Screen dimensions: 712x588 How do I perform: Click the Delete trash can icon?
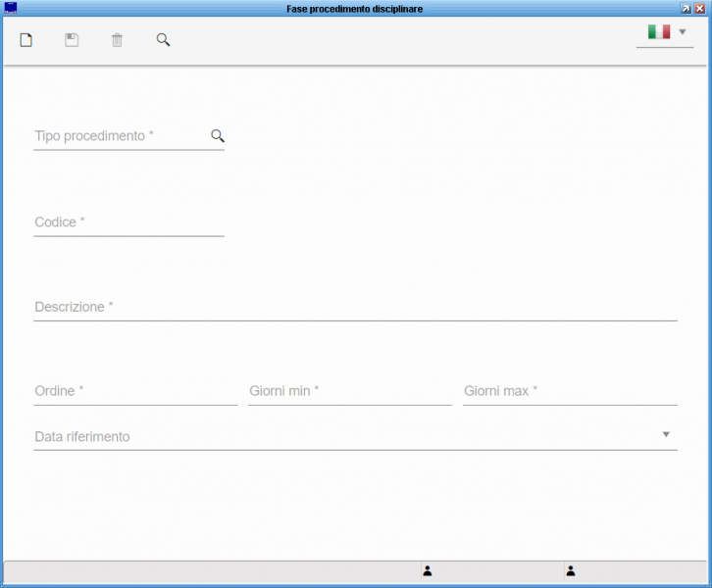coord(117,40)
